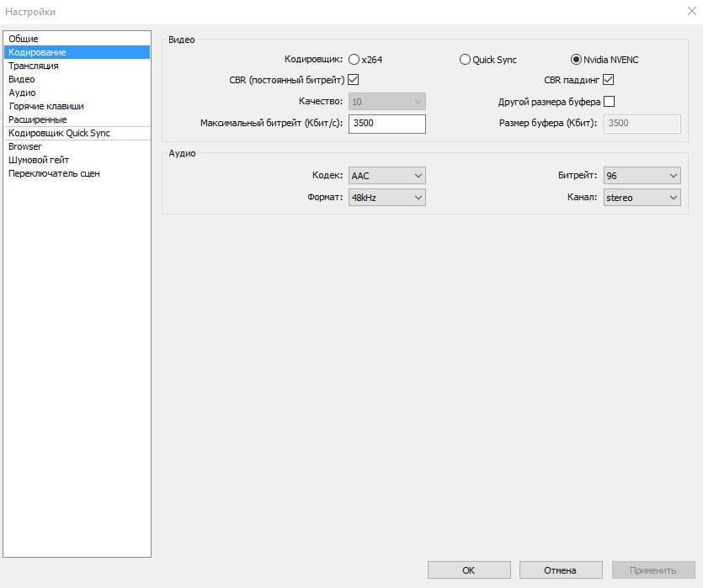
Task: Toggle CBR (постоянный битрейт) checkbox
Action: (354, 80)
